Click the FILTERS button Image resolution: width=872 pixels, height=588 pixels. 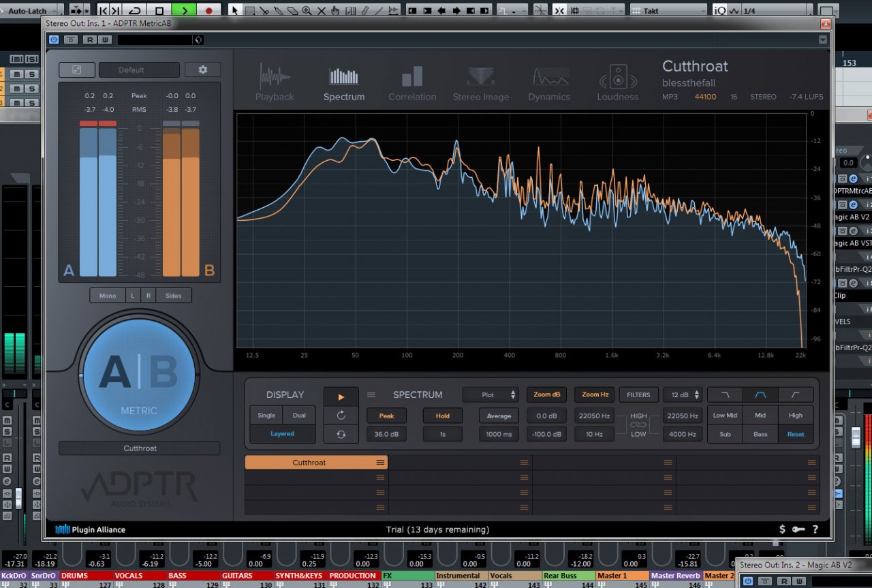pyautogui.click(x=638, y=394)
